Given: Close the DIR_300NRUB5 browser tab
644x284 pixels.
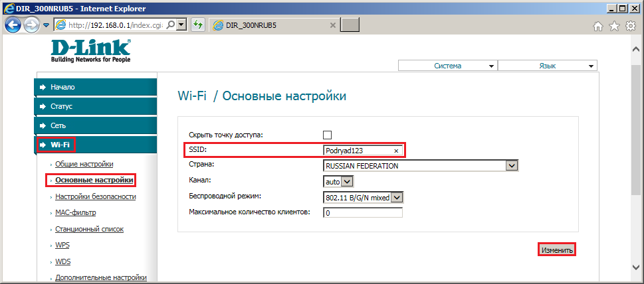Looking at the screenshot, I should tap(333, 25).
